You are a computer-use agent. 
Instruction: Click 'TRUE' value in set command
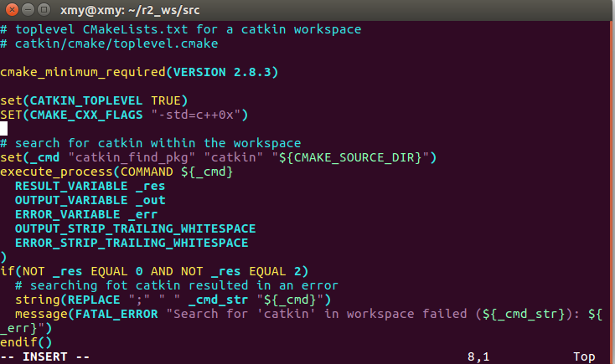coord(166,100)
